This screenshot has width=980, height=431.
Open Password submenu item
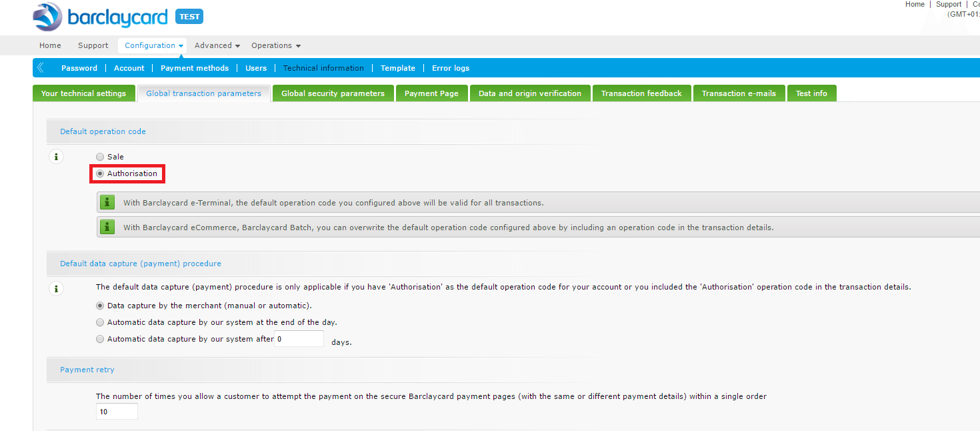tap(79, 68)
